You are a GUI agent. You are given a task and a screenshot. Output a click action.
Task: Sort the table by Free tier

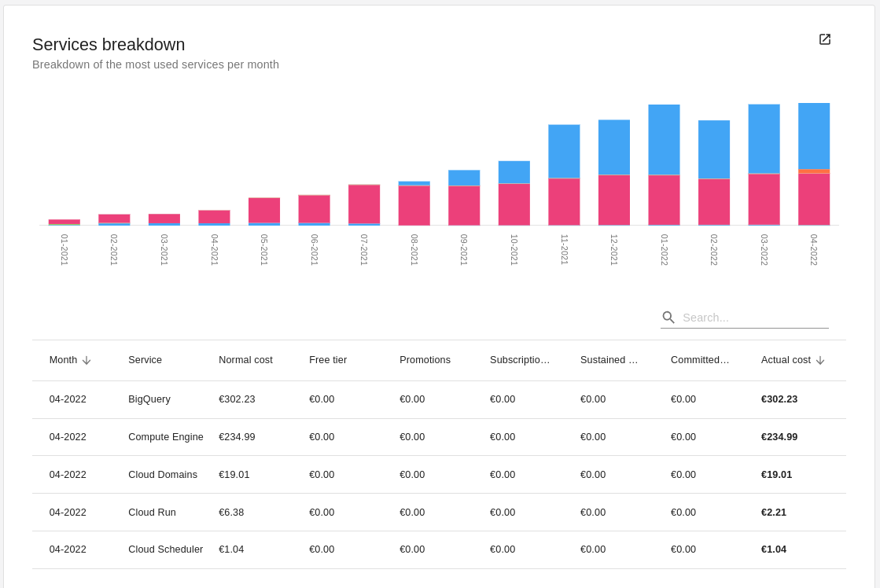point(327,360)
